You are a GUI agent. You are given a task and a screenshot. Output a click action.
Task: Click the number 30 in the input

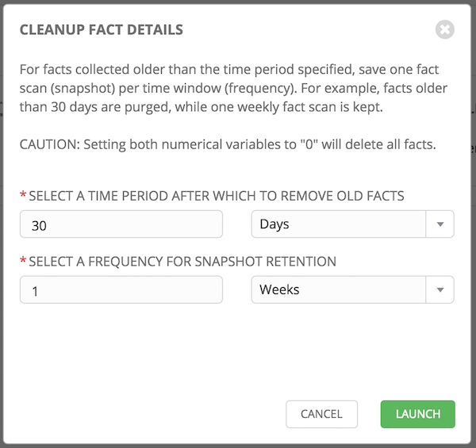pyautogui.click(x=39, y=226)
